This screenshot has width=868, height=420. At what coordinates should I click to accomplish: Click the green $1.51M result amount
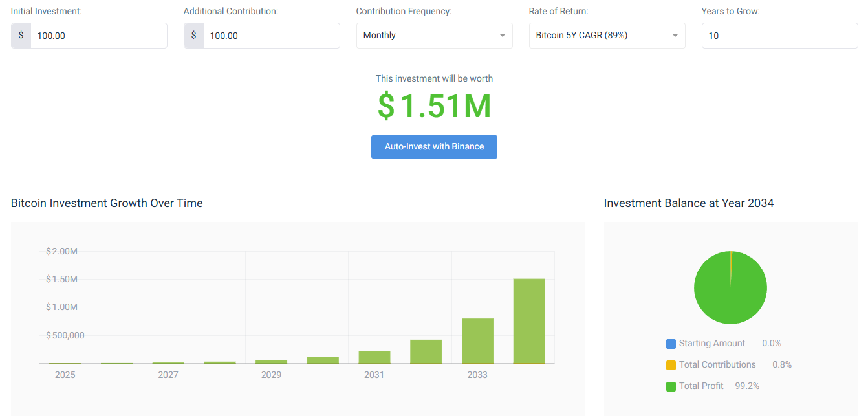(x=434, y=106)
